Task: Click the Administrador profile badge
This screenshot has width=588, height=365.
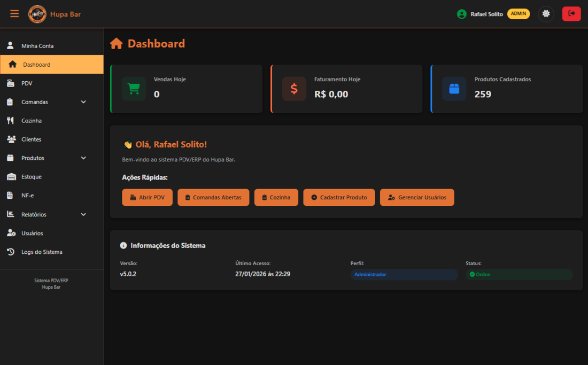Action: 404,274
